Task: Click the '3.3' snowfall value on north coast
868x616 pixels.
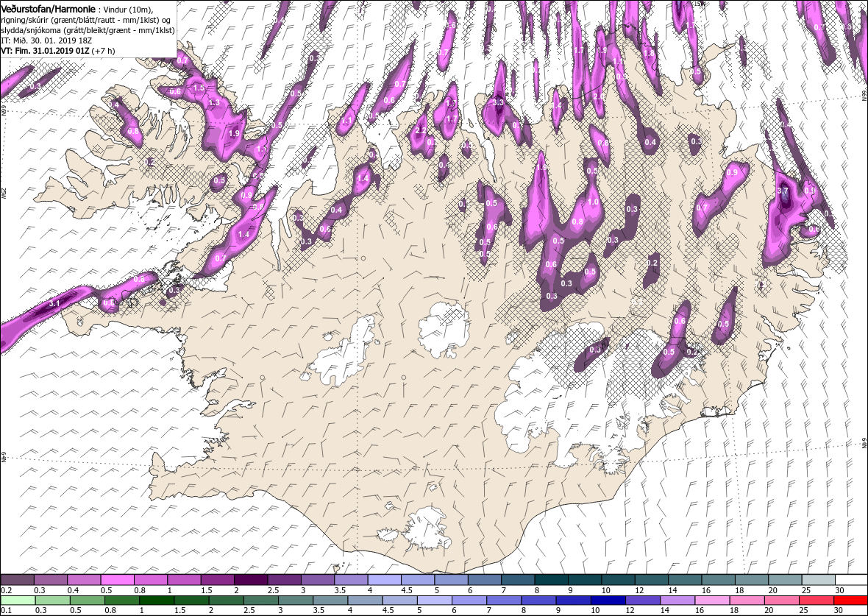Action: [498, 102]
